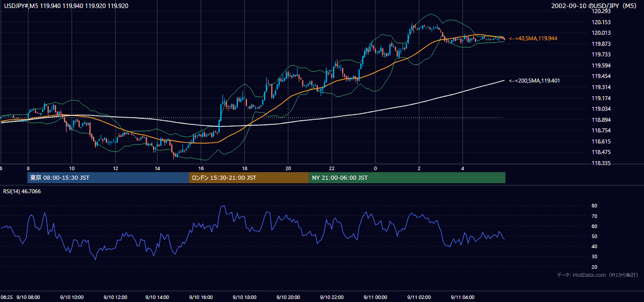Image resolution: width=644 pixels, height=302 pixels.
Task: Click price axis value 119.454
Action: click(601, 77)
